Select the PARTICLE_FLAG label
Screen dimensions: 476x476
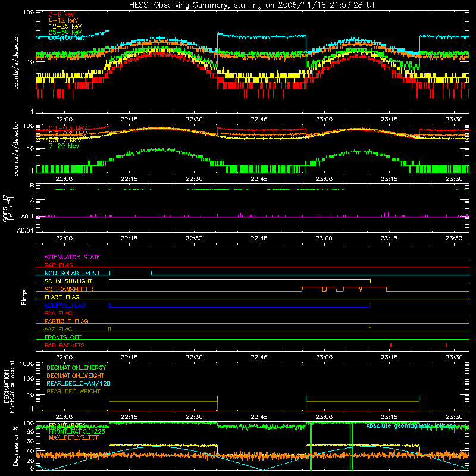(67, 321)
